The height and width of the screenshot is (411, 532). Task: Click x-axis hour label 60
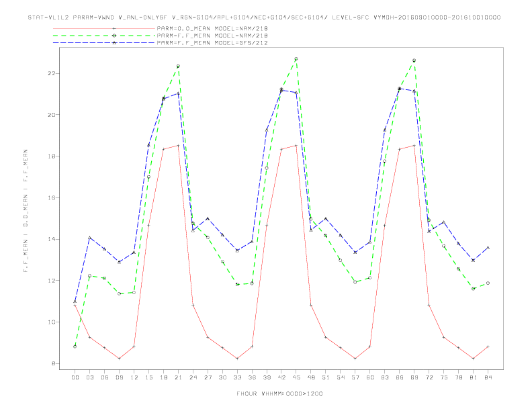tap(370, 377)
